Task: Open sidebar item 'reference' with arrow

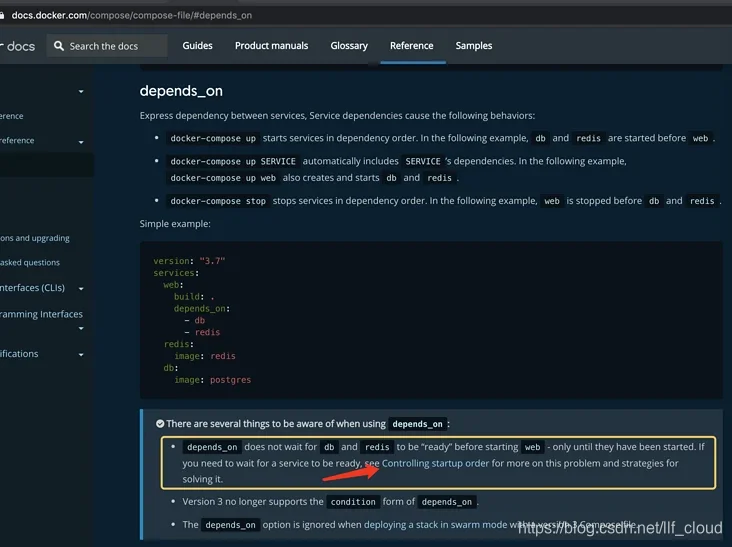Action: click(17, 140)
